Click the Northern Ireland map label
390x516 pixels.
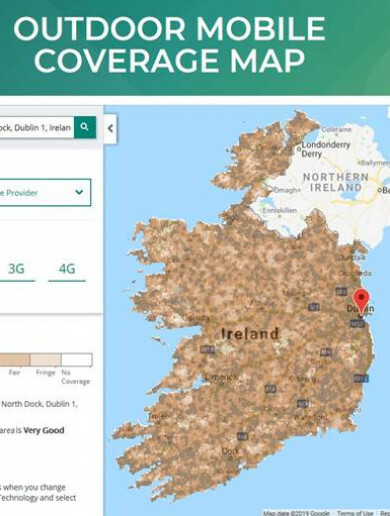tap(336, 182)
